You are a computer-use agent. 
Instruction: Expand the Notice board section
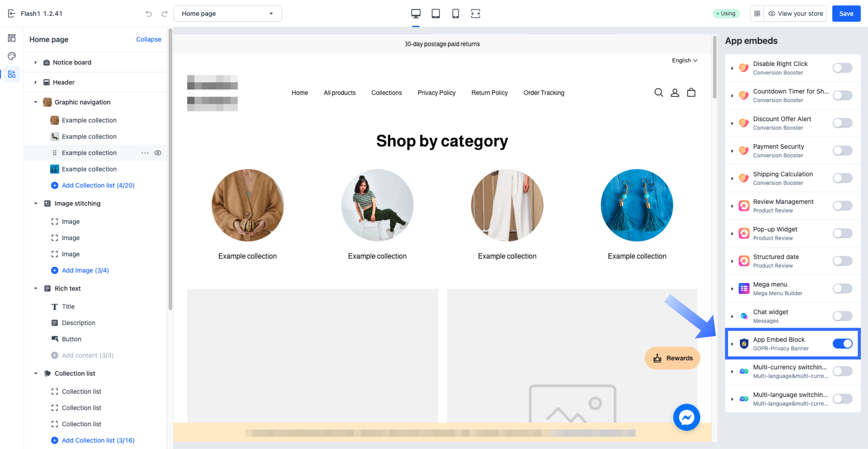click(x=35, y=62)
